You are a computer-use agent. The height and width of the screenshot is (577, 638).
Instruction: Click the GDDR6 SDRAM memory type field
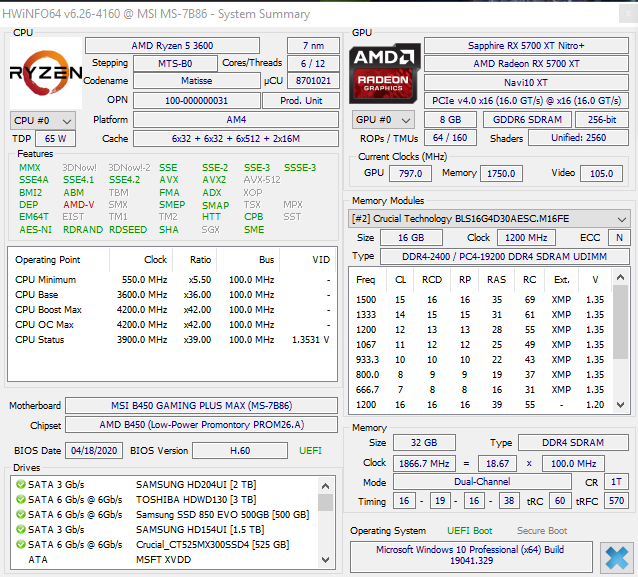[x=527, y=120]
